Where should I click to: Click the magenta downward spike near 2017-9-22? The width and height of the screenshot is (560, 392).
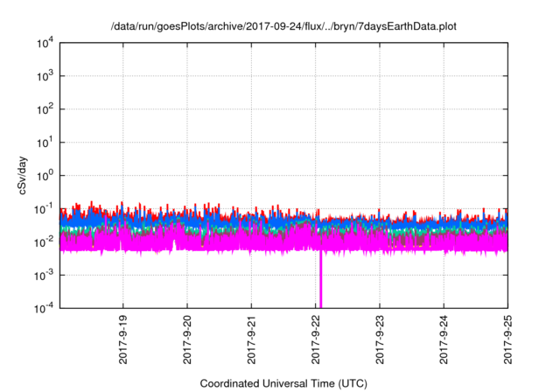(x=321, y=280)
